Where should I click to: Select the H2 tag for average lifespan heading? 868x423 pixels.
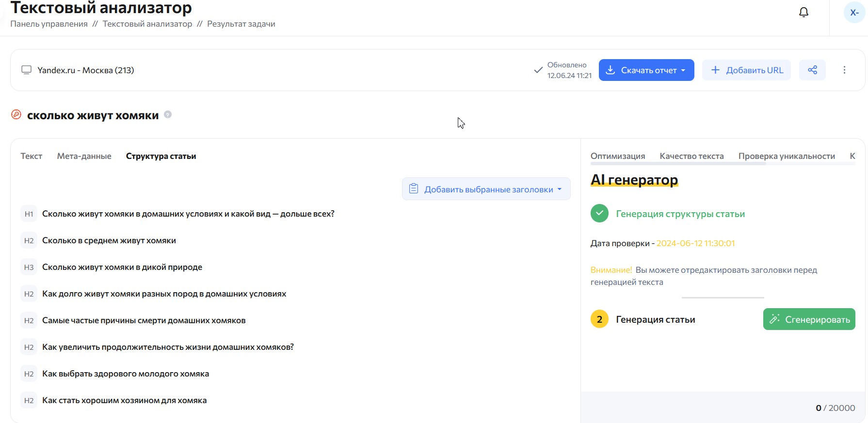tap(29, 241)
